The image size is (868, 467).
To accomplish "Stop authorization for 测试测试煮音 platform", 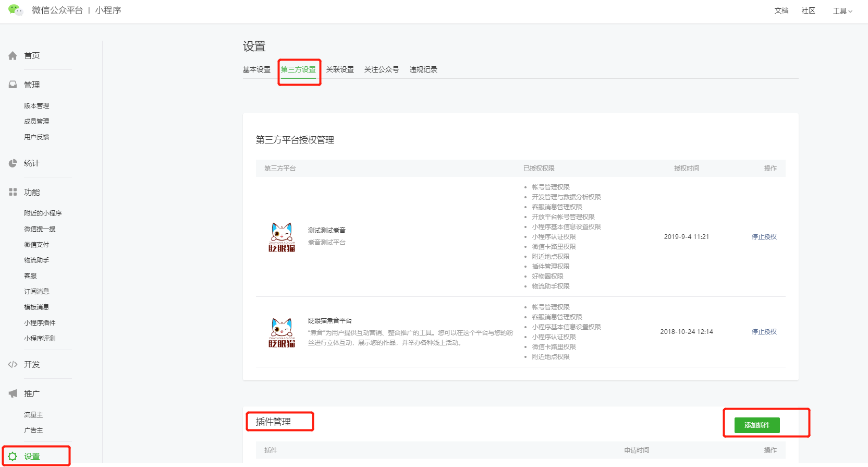I will [x=764, y=236].
